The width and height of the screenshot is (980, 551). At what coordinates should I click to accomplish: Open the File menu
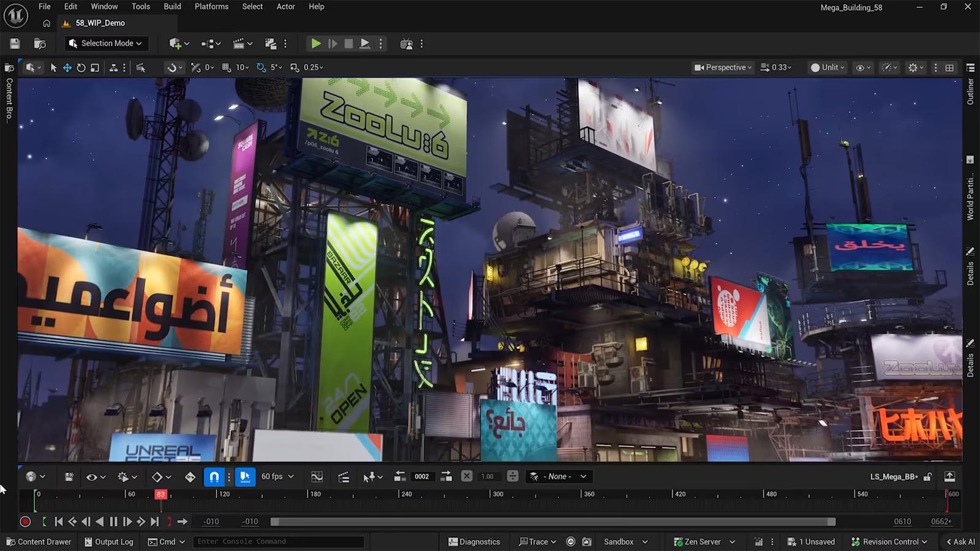pyautogui.click(x=45, y=7)
